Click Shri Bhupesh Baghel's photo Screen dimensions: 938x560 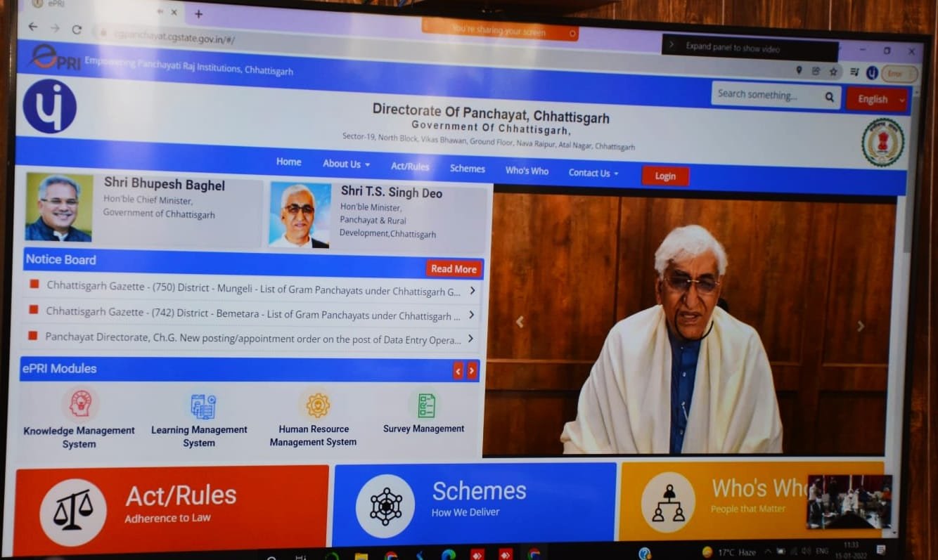coord(59,207)
